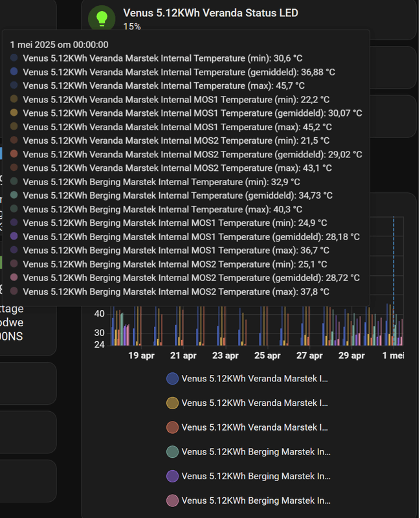Click the 1 mei axis label
Screen dimensions: 420x518
point(393,355)
